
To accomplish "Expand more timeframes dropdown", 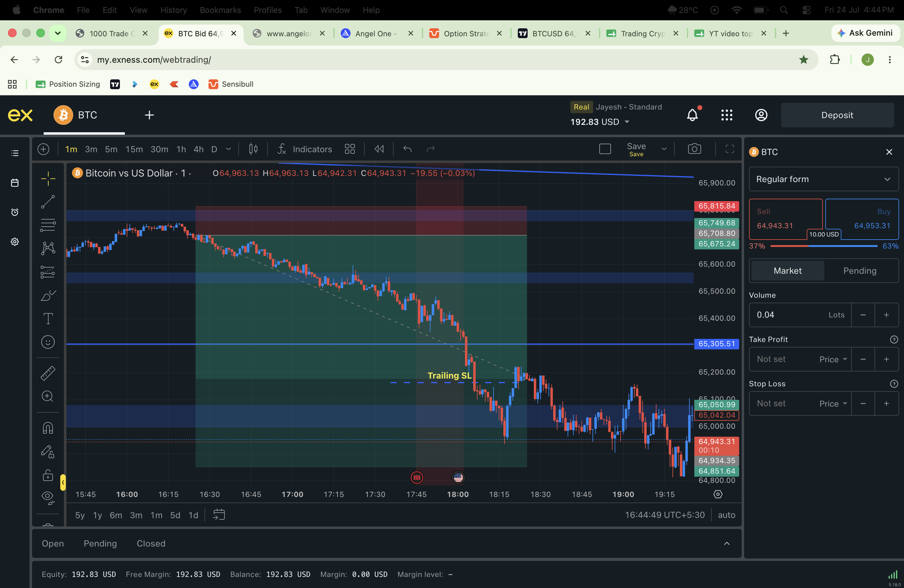I will click(x=228, y=149).
